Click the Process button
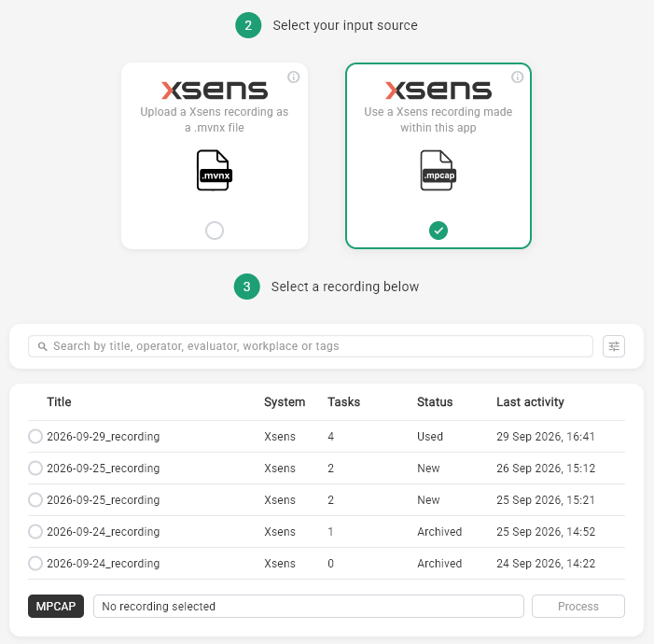654x644 pixels. coord(578,606)
